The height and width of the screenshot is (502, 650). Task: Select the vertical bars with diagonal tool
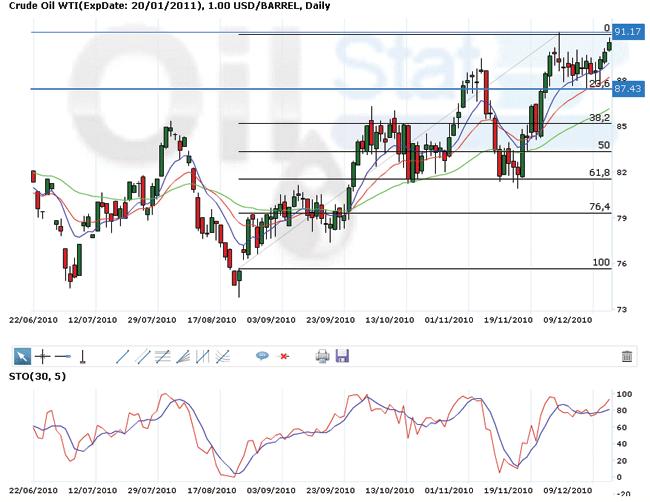pos(203,355)
